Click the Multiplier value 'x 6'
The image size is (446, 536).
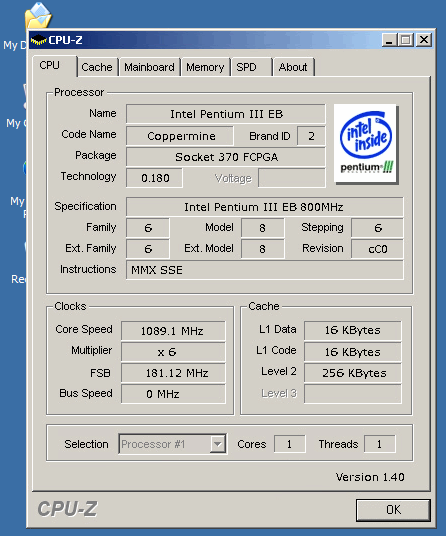(x=173, y=352)
